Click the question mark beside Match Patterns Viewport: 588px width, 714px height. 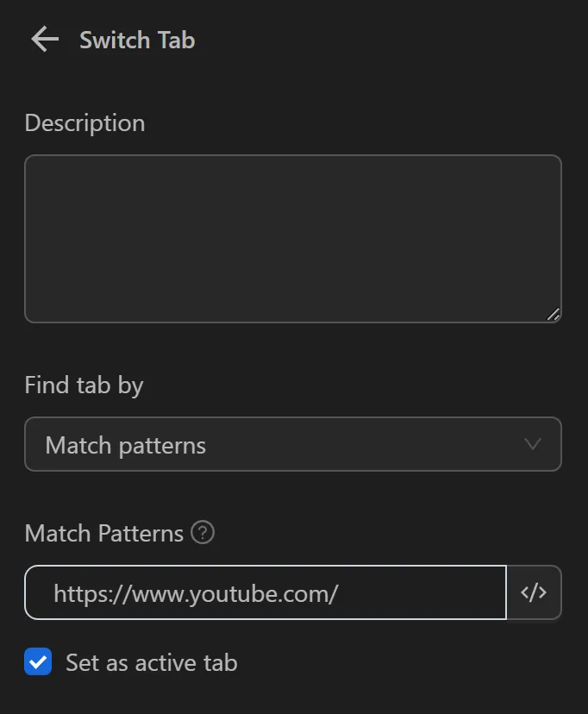[x=203, y=533]
